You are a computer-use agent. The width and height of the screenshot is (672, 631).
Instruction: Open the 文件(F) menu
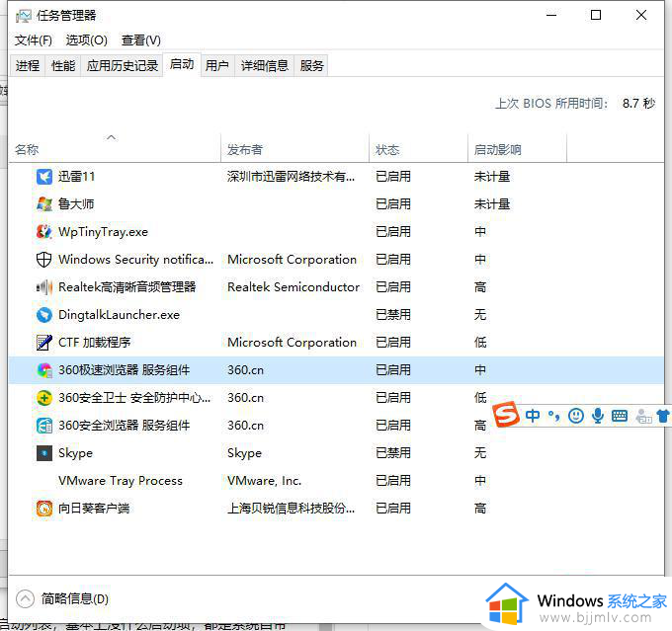pyautogui.click(x=34, y=40)
